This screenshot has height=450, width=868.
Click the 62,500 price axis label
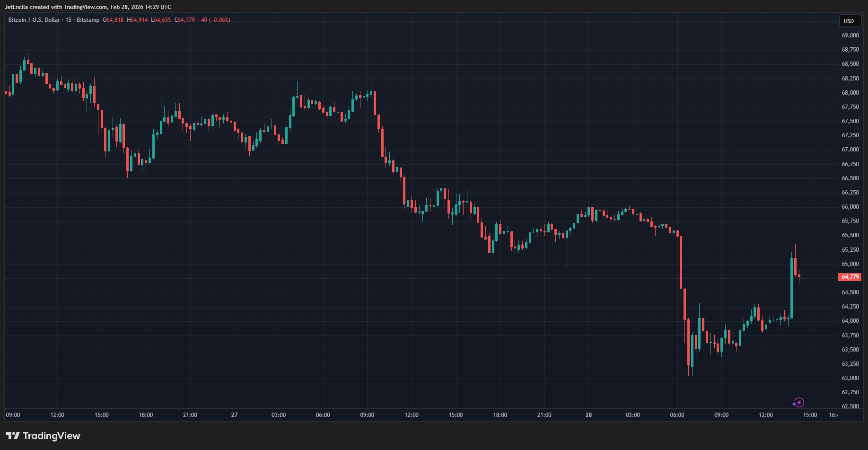pos(850,406)
